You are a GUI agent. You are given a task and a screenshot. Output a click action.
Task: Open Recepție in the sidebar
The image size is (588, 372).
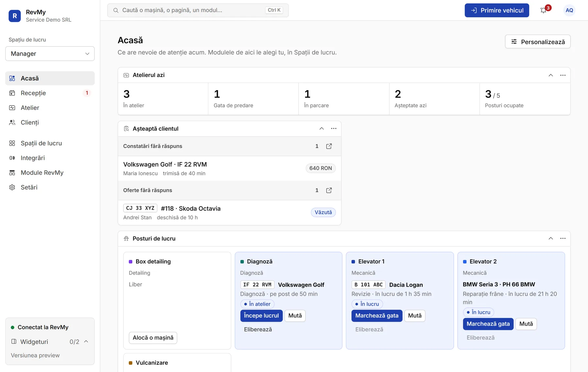[x=50, y=93]
